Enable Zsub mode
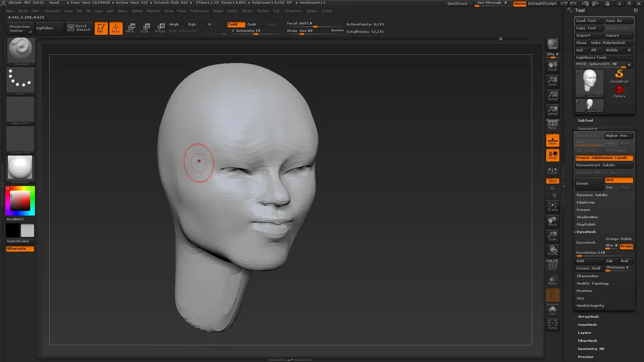644x362 pixels. coord(252,24)
